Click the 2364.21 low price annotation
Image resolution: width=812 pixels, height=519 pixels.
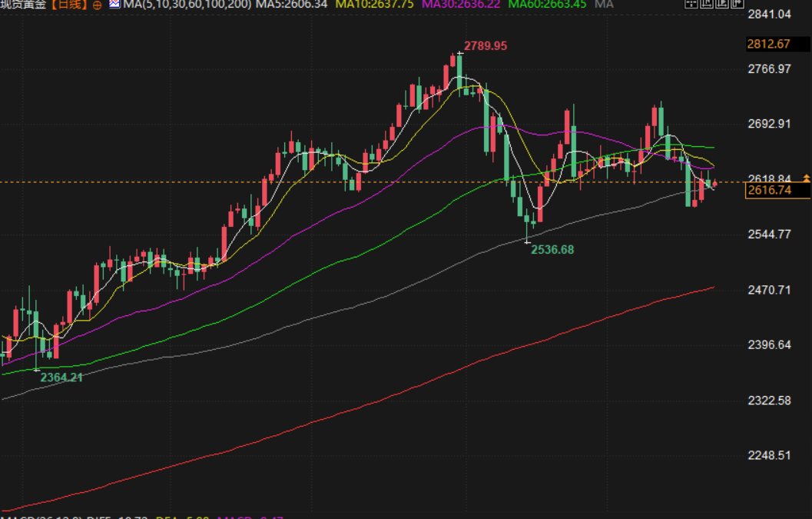coord(61,378)
